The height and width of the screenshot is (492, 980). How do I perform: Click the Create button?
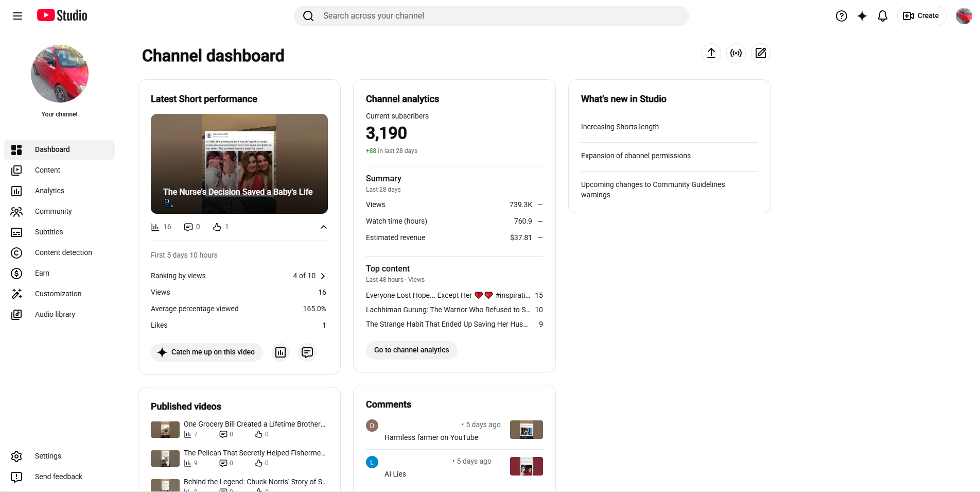921,16
